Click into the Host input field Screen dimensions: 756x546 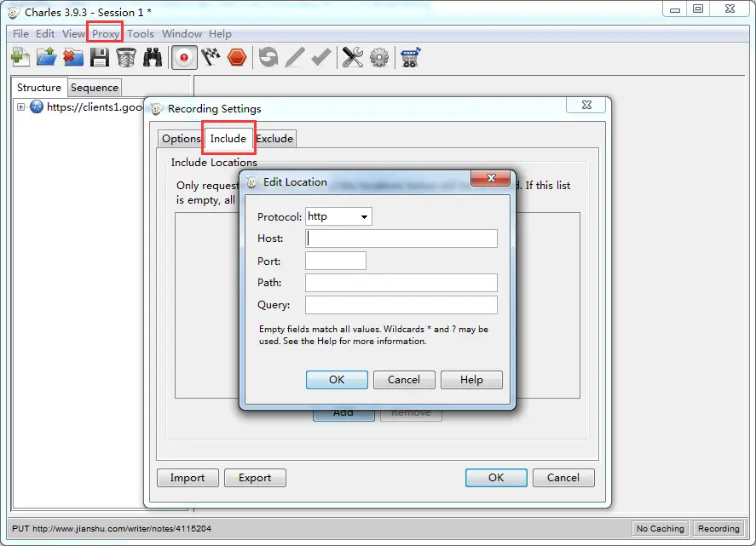tap(401, 239)
